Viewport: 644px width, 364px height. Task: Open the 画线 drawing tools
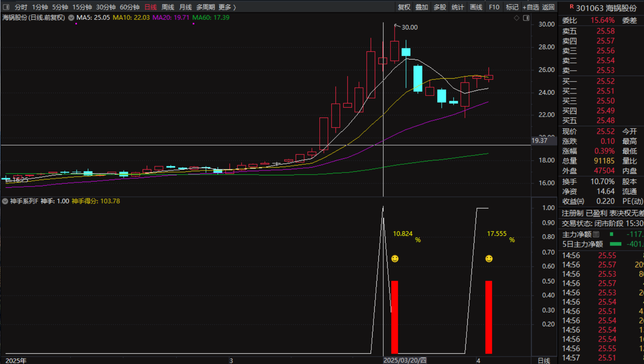(x=476, y=7)
